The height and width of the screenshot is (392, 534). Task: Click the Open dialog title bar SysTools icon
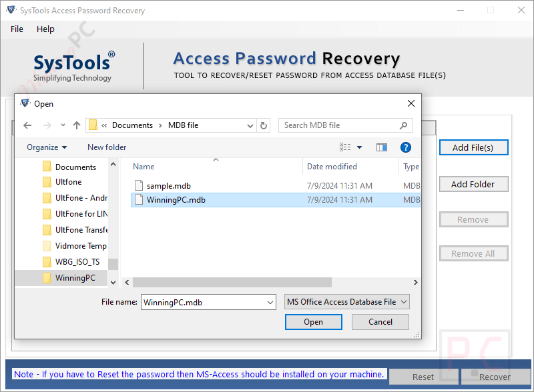pyautogui.click(x=25, y=103)
